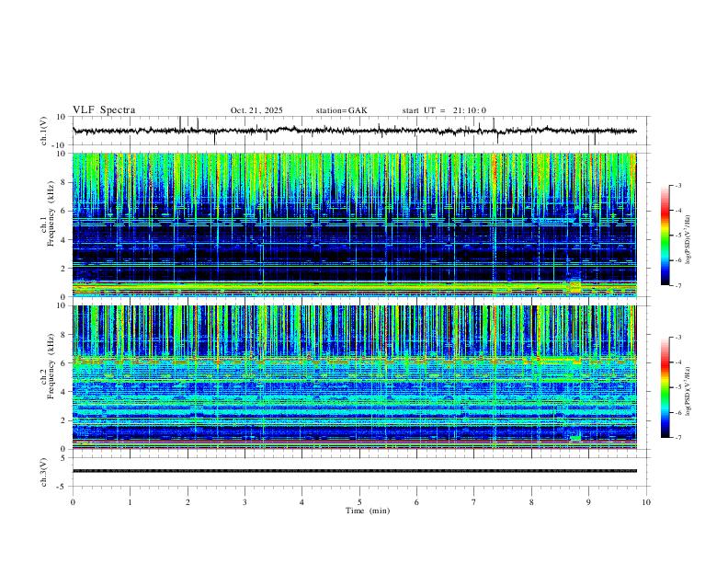Select the "start UT = 21:10:0" header text

point(444,110)
